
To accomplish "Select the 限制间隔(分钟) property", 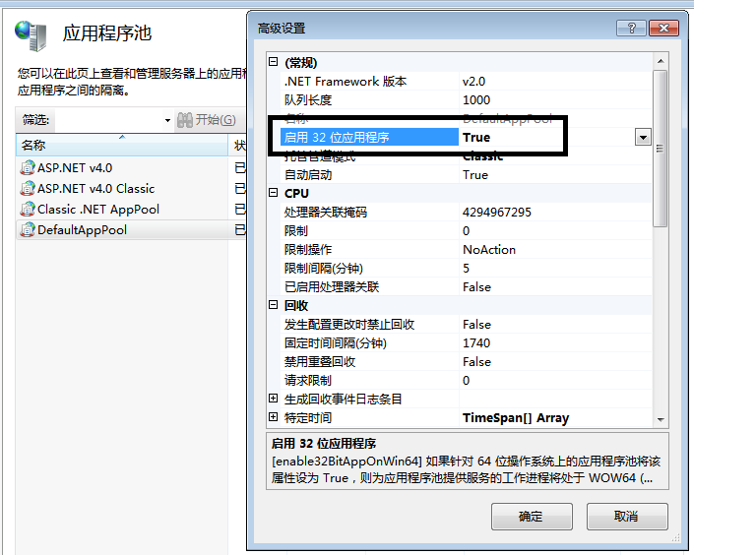I will pos(324,269).
